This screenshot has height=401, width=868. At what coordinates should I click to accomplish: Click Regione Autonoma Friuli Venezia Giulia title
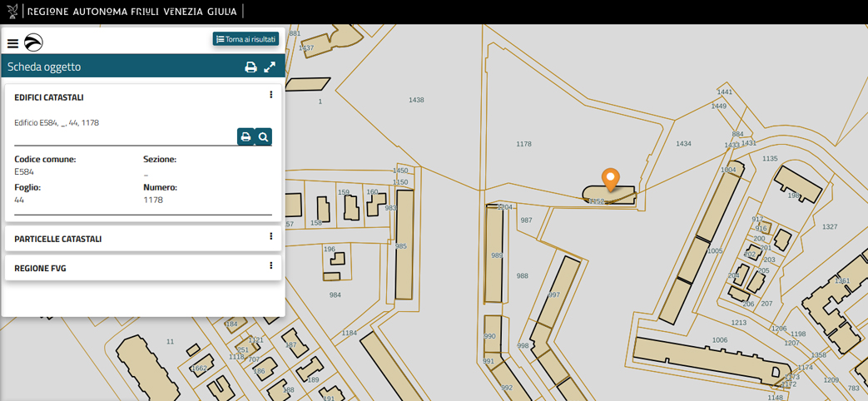(x=132, y=12)
